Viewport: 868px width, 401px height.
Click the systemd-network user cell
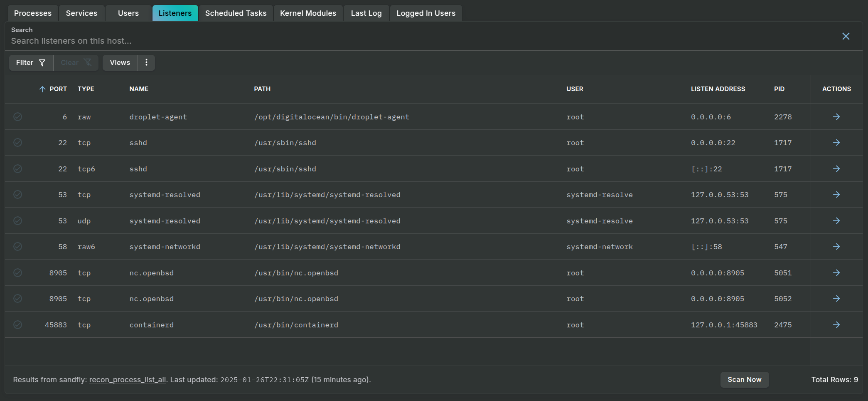[600, 247]
